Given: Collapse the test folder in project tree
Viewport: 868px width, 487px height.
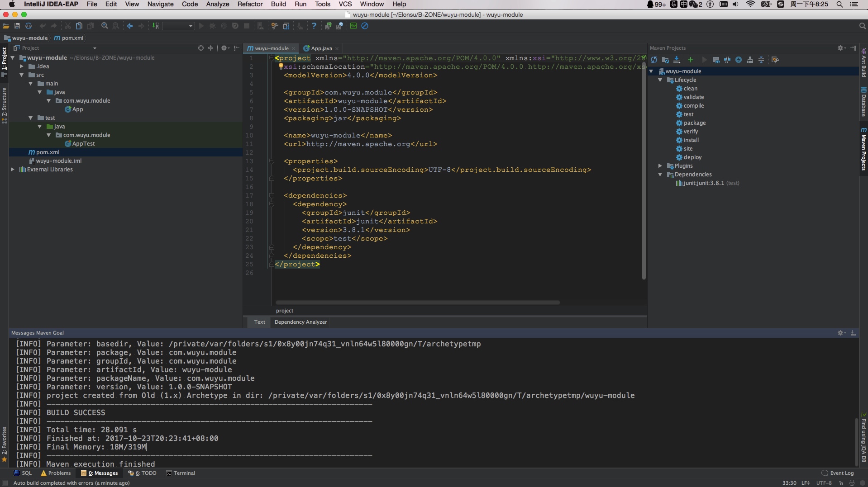Looking at the screenshot, I should pos(30,118).
